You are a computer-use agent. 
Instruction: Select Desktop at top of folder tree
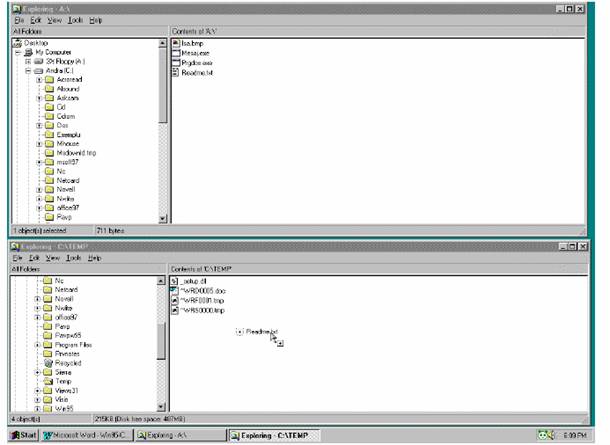(x=34, y=44)
